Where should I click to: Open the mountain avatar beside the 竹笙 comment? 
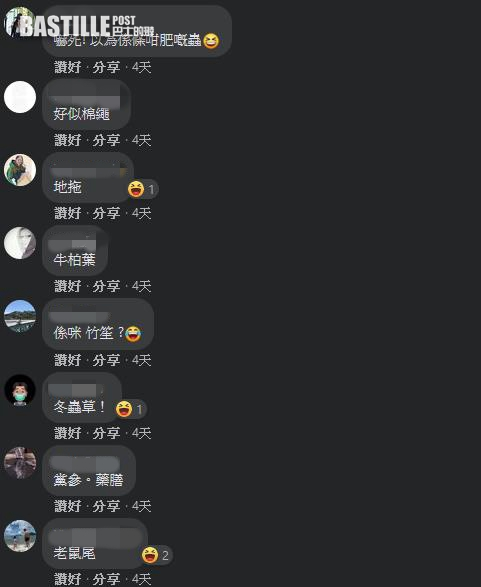[x=20, y=316]
